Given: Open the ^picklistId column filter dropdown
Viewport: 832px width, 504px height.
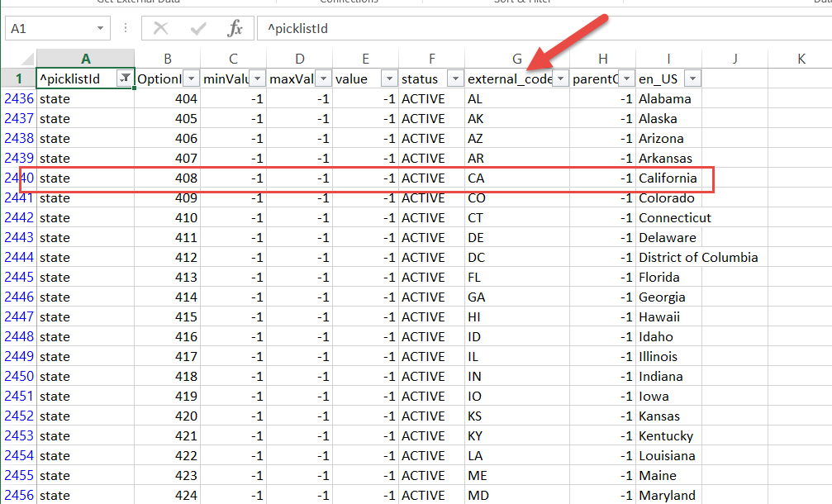Looking at the screenshot, I should [126, 78].
